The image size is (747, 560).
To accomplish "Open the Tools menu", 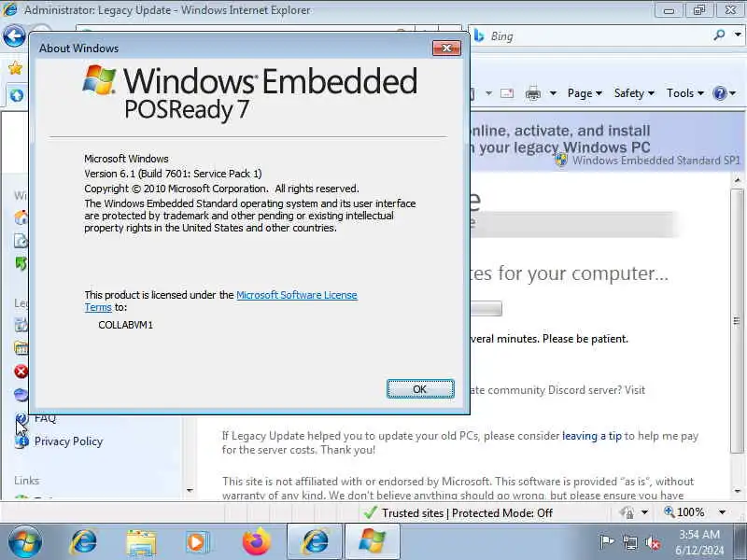I will tap(685, 93).
